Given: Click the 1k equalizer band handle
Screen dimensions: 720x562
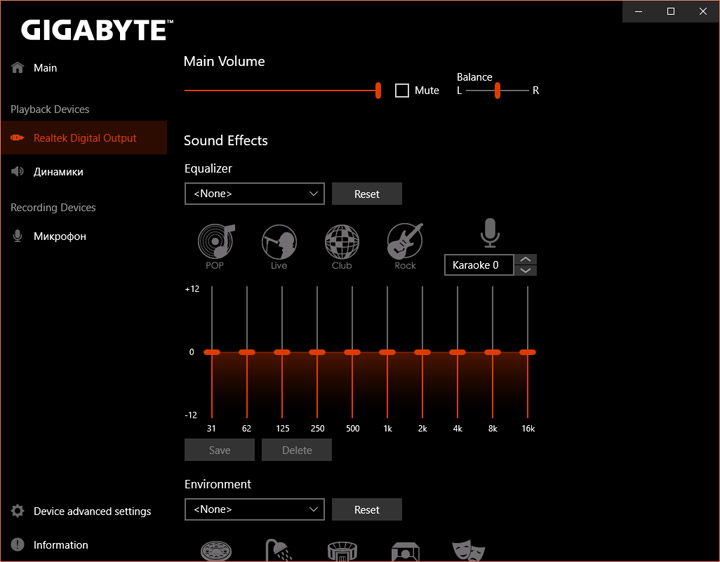Looking at the screenshot, I should 388,352.
